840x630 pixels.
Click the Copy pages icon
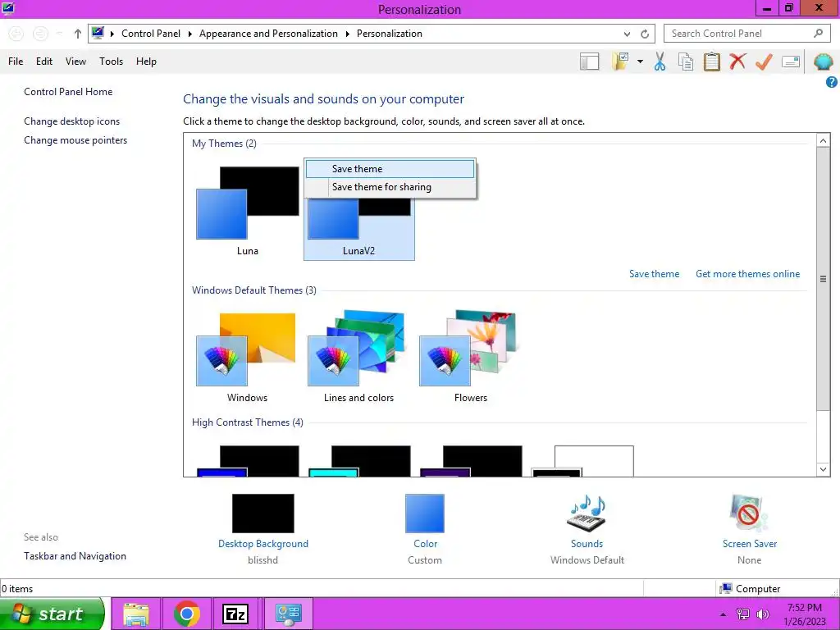point(686,62)
